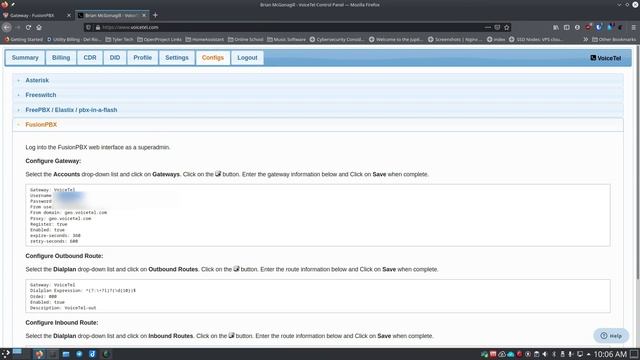Click the Bluetooth icon in the system tray
The height and width of the screenshot is (360, 640).
[x=554, y=354]
